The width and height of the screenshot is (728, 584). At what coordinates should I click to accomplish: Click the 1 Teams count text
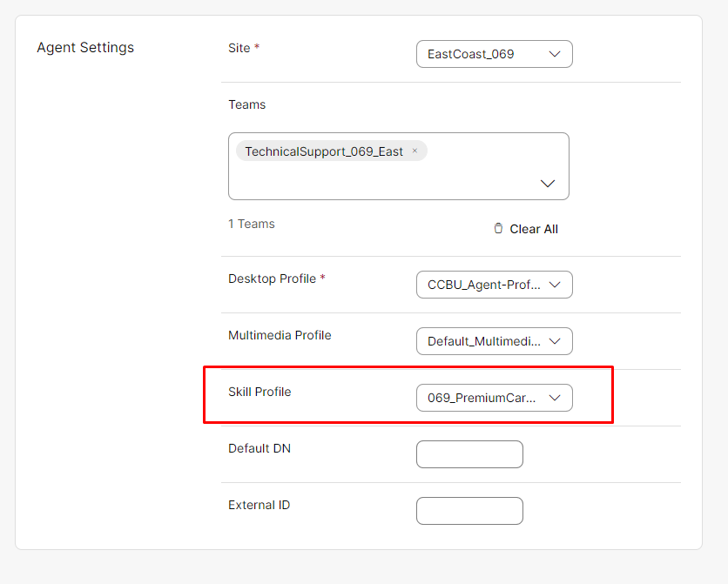[x=251, y=224]
